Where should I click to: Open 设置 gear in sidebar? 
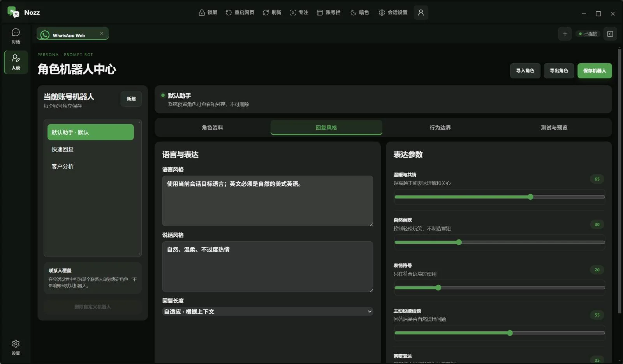16,347
